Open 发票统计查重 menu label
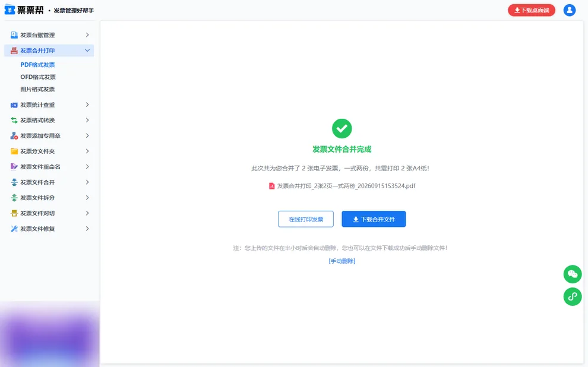588x367 pixels. [37, 105]
